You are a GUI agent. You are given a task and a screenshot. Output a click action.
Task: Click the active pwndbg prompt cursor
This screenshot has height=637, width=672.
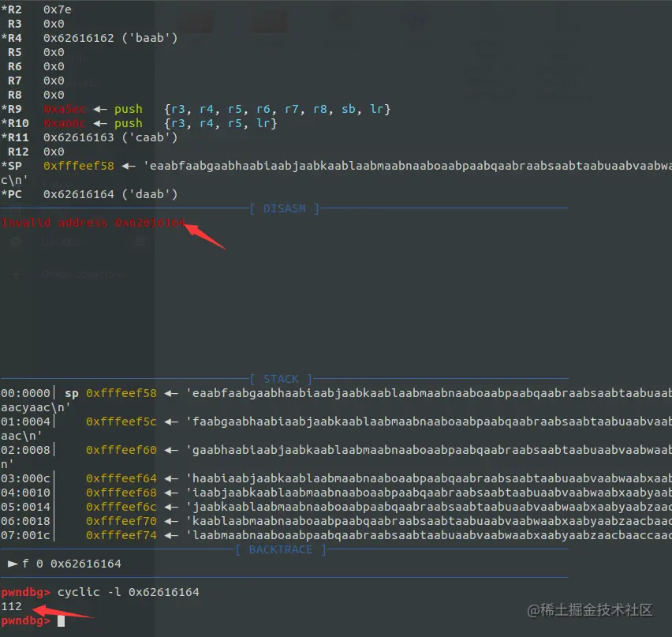[x=61, y=620]
